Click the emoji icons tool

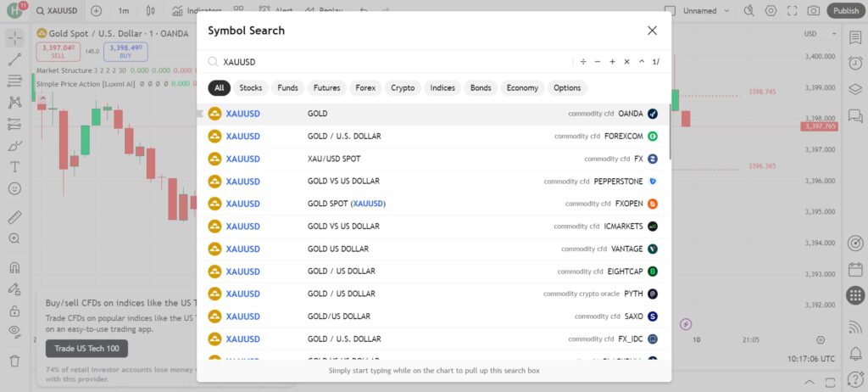(14, 188)
